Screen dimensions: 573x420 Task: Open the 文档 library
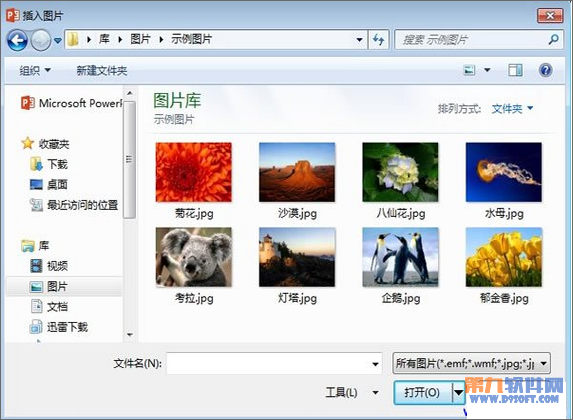[49, 307]
